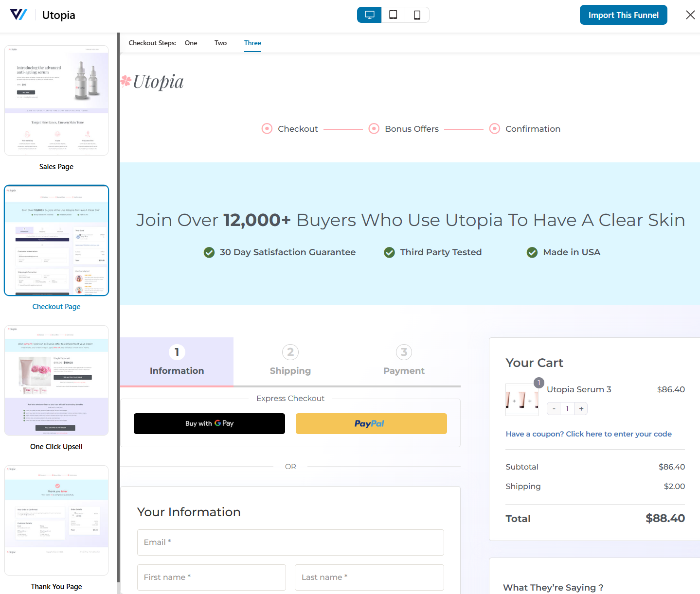Click the Checkout Page label
The width and height of the screenshot is (700, 594).
click(x=56, y=307)
